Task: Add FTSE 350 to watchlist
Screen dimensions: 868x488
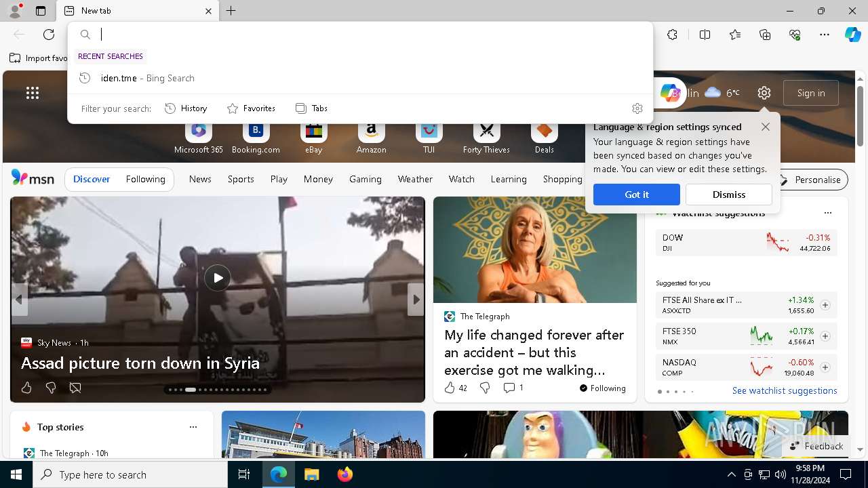Action: (825, 336)
